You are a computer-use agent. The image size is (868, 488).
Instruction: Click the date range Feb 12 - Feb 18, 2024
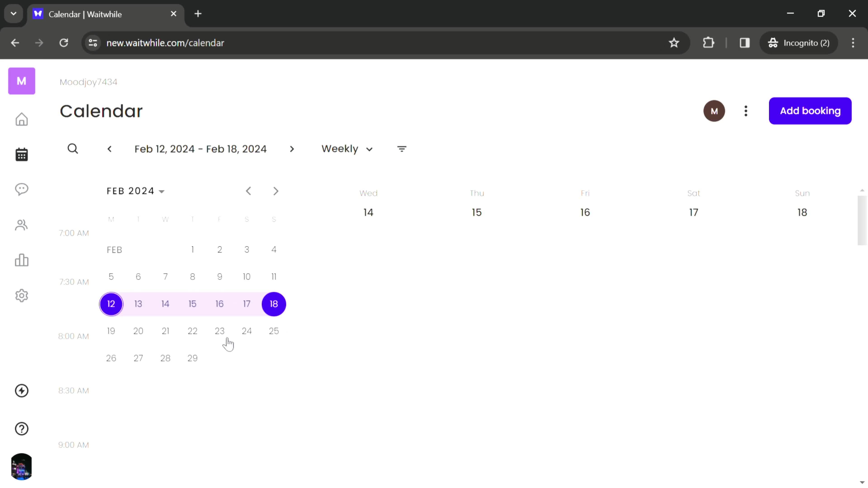[x=200, y=149]
